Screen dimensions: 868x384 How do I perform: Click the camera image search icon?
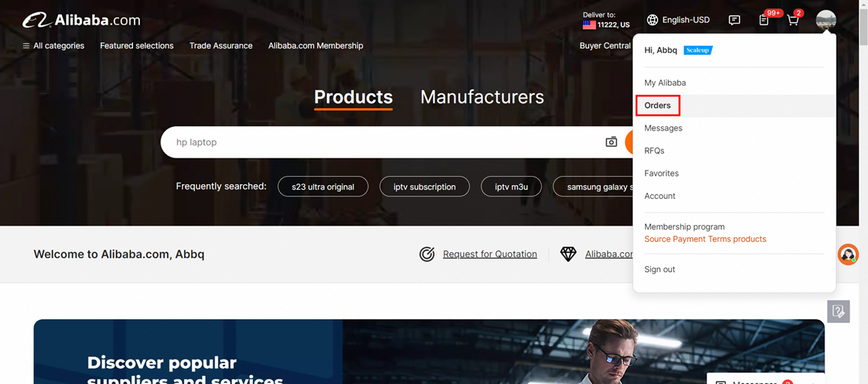611,142
